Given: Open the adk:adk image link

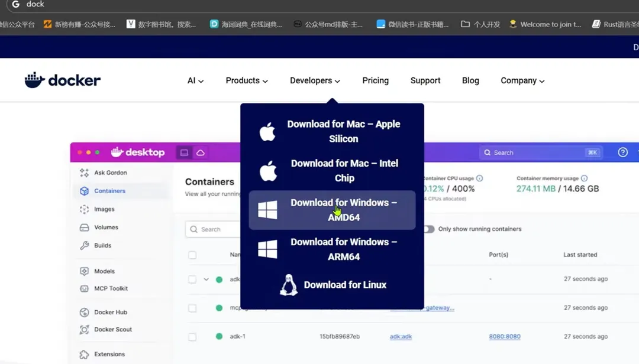Looking at the screenshot, I should click(401, 336).
